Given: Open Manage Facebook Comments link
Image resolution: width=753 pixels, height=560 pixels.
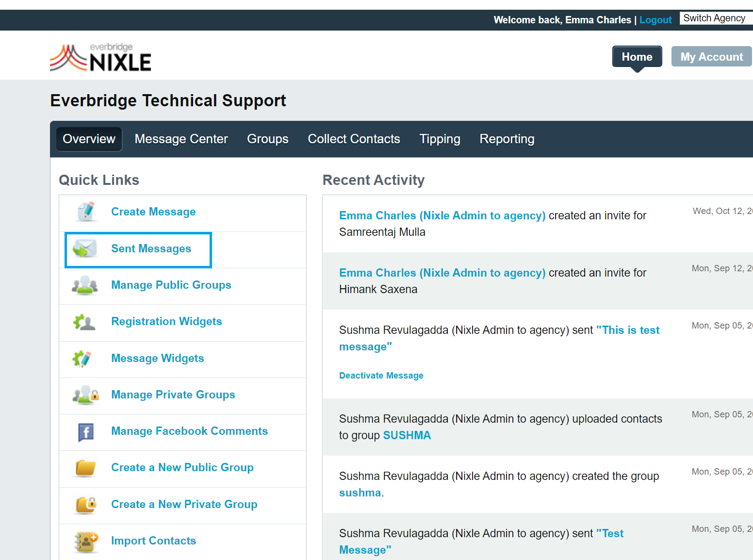Looking at the screenshot, I should click(x=190, y=431).
